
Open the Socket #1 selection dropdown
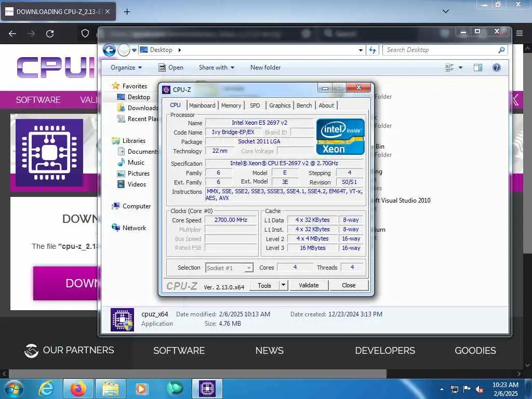pos(229,268)
